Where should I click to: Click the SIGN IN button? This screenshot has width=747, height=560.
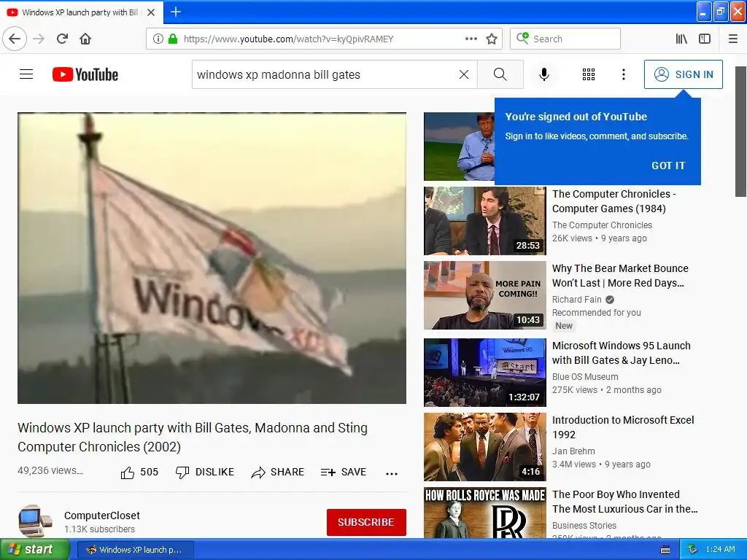683,74
